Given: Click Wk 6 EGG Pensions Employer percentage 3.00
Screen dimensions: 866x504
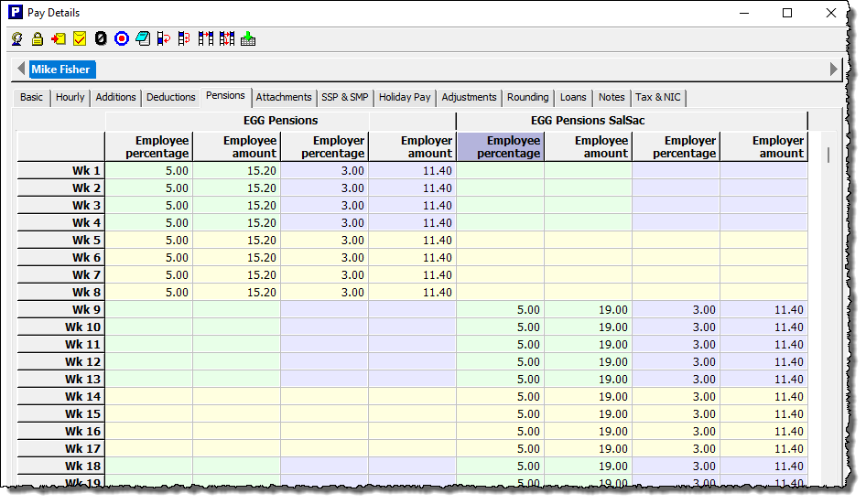Looking at the screenshot, I should pyautogui.click(x=325, y=257).
